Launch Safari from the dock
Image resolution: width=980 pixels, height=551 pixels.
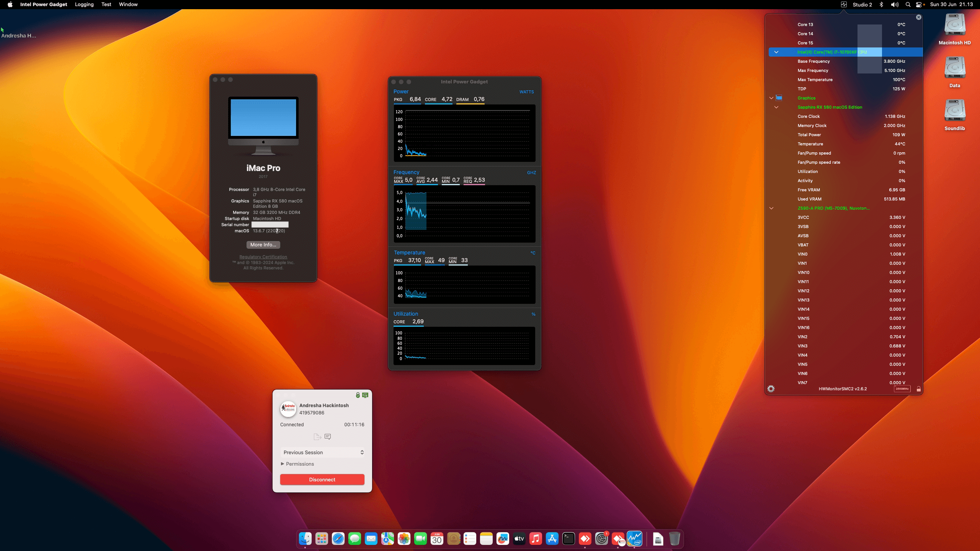coord(338,539)
